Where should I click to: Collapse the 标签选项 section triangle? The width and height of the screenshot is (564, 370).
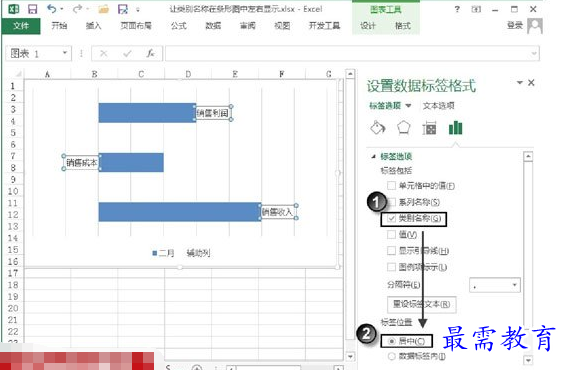point(373,156)
